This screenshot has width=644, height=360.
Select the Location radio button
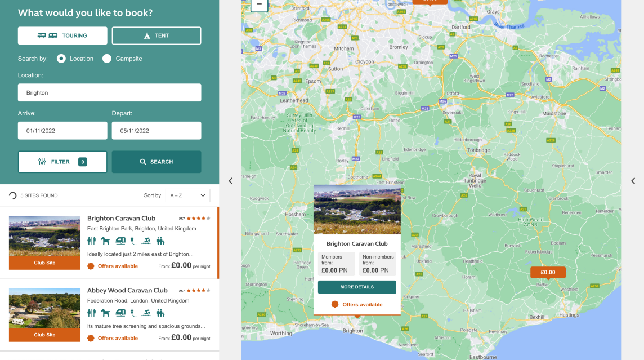coord(61,59)
